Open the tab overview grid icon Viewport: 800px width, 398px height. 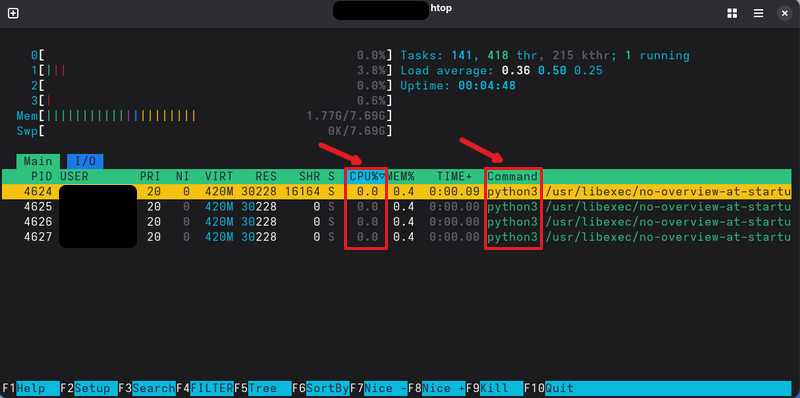732,13
